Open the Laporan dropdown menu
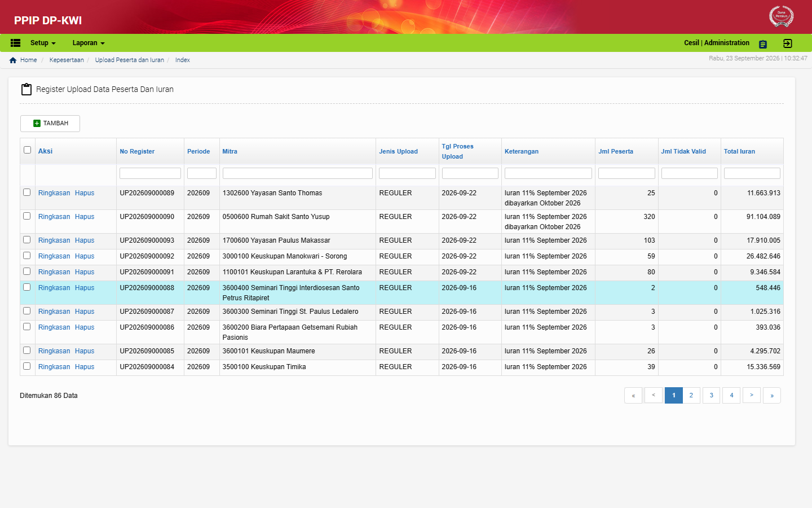 [89, 43]
